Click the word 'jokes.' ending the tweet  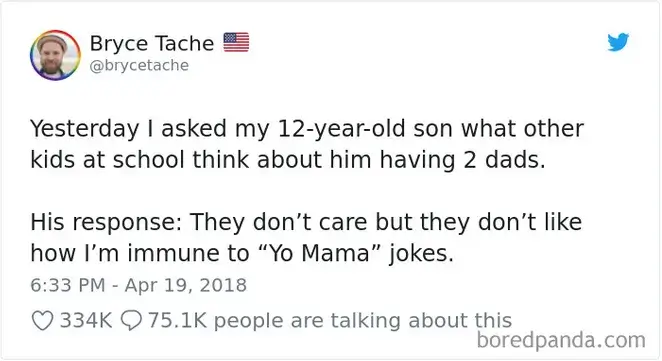click(x=421, y=254)
